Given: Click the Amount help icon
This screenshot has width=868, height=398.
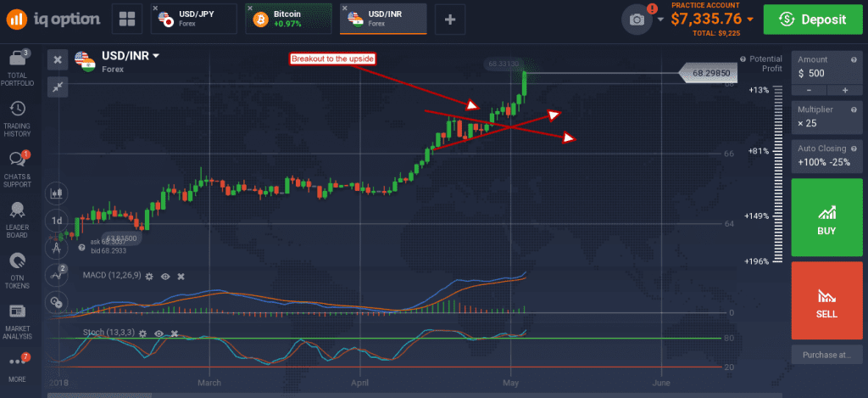Looking at the screenshot, I should pos(854,60).
